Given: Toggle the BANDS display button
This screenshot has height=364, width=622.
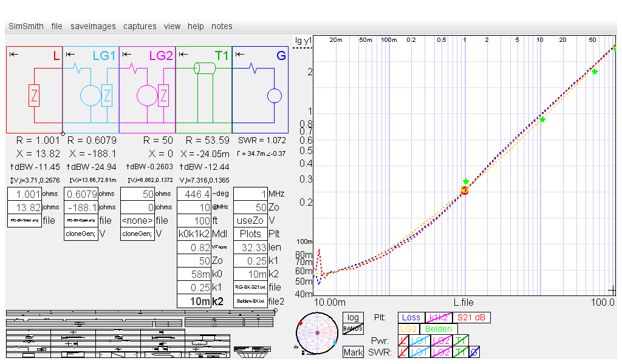Looking at the screenshot, I should pos(353,329).
